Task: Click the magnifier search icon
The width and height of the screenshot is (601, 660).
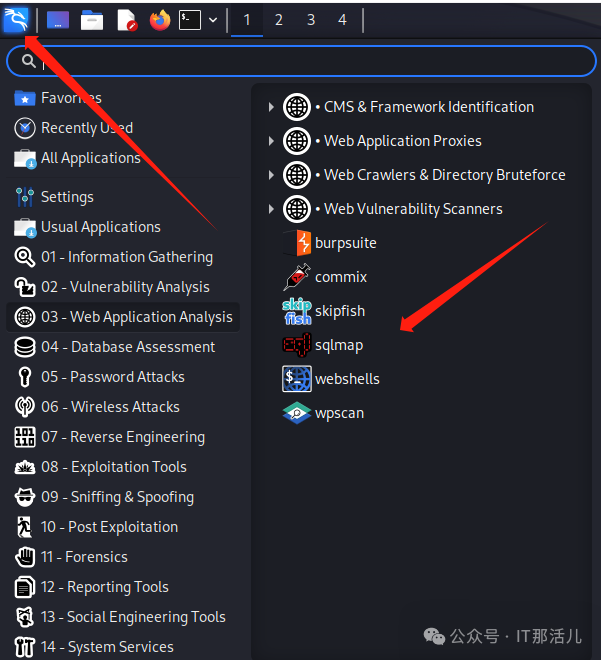Action: coord(29,61)
